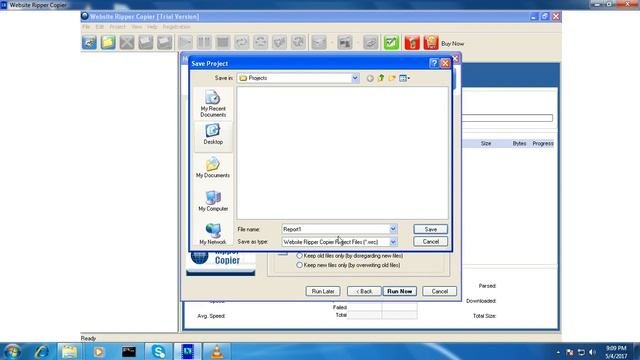Click the green checkmark toolbar icon

point(391,42)
